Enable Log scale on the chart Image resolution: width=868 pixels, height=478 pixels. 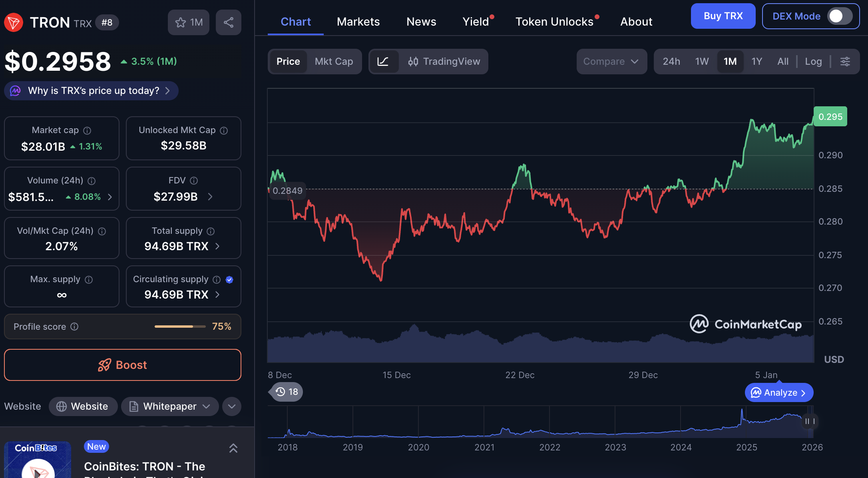(813, 62)
